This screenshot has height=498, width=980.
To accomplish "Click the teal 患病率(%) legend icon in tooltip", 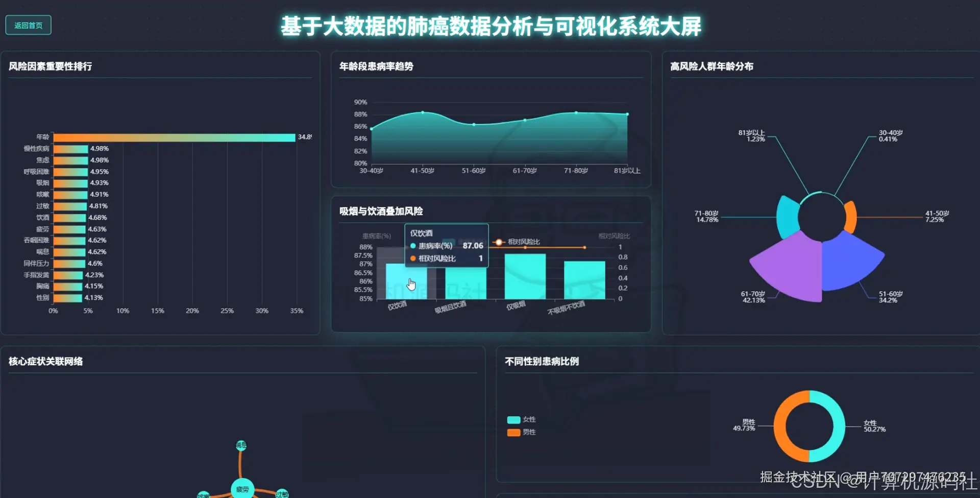I will click(412, 246).
